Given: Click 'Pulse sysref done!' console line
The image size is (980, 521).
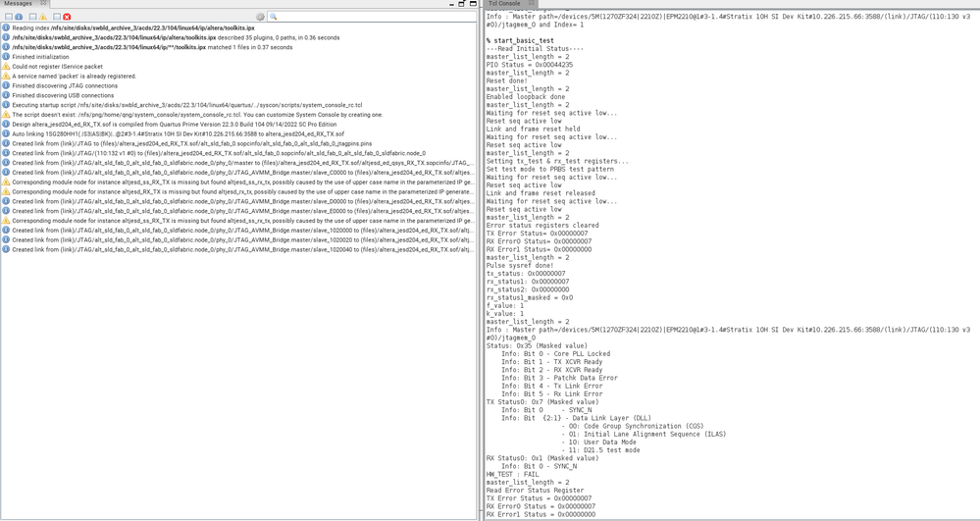Looking at the screenshot, I should click(520, 265).
